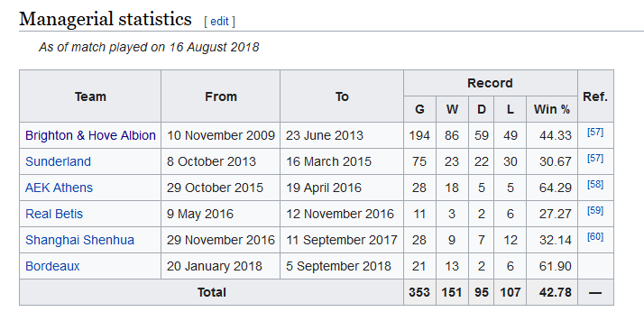644x330 pixels.
Task: Click the Team column header
Action: point(90,96)
